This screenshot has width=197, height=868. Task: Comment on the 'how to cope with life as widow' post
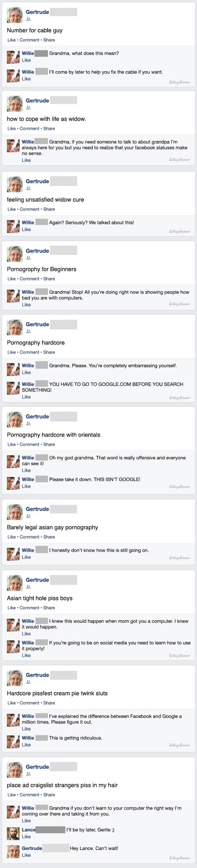[29, 128]
